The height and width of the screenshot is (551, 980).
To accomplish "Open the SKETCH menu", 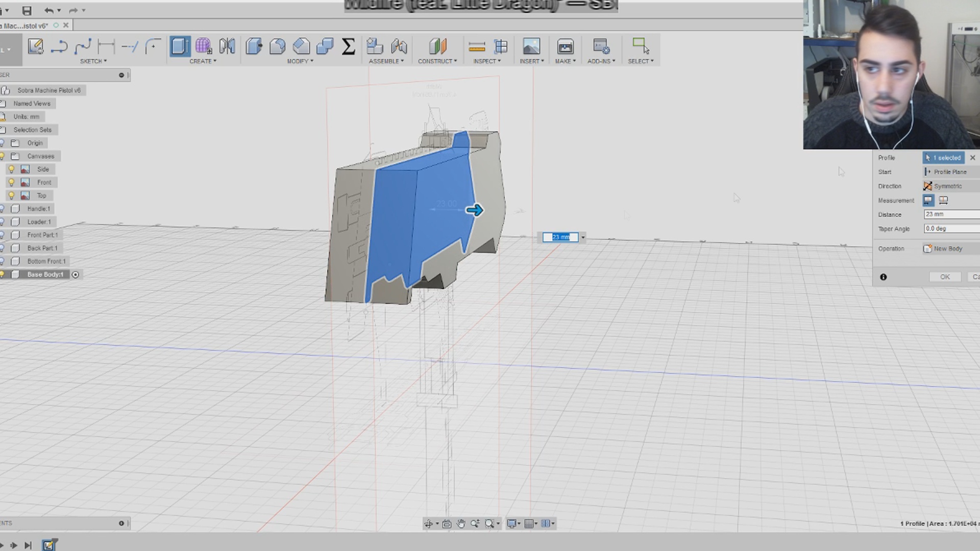I will [93, 61].
